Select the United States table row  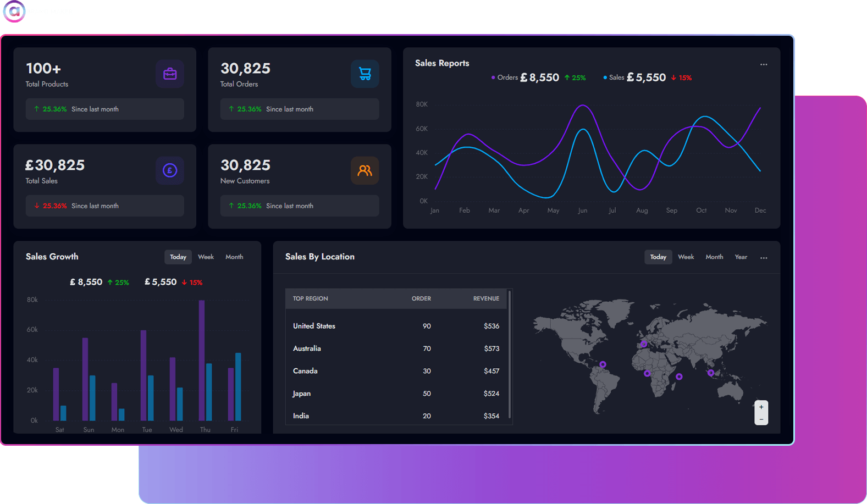pyautogui.click(x=396, y=326)
